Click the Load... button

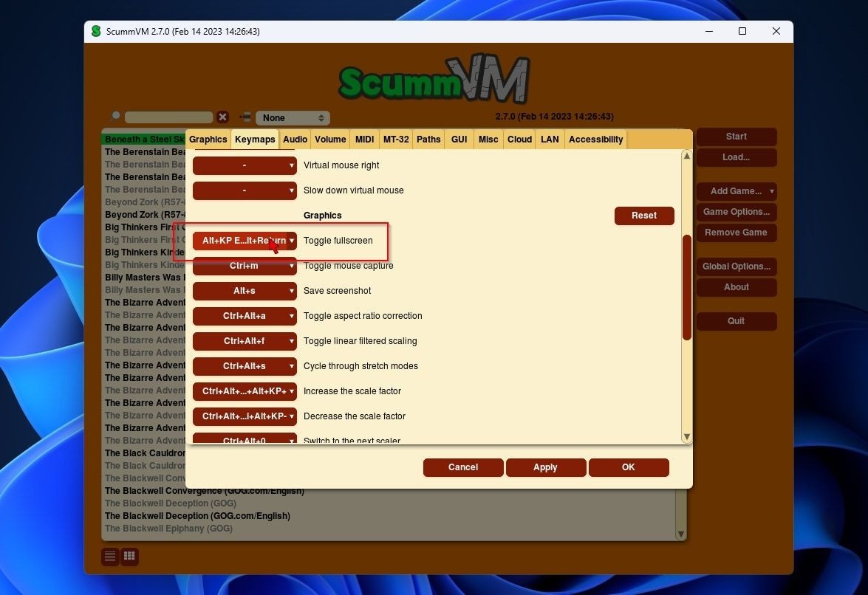click(737, 157)
